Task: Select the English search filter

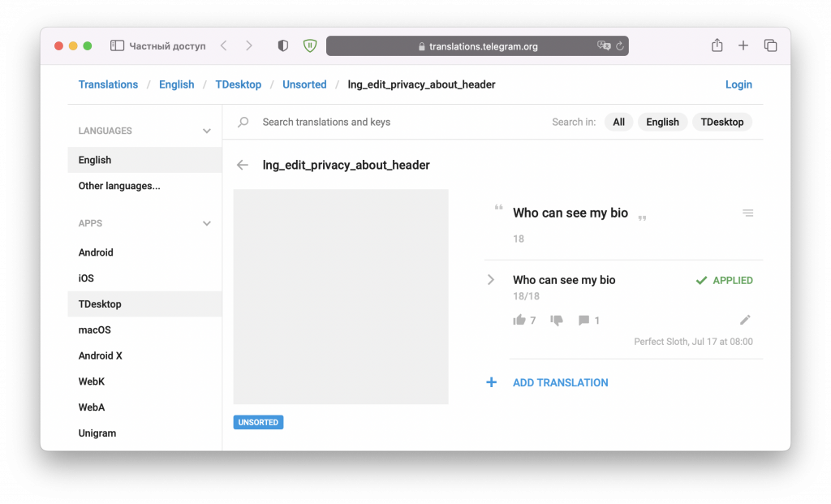Action: pos(662,122)
